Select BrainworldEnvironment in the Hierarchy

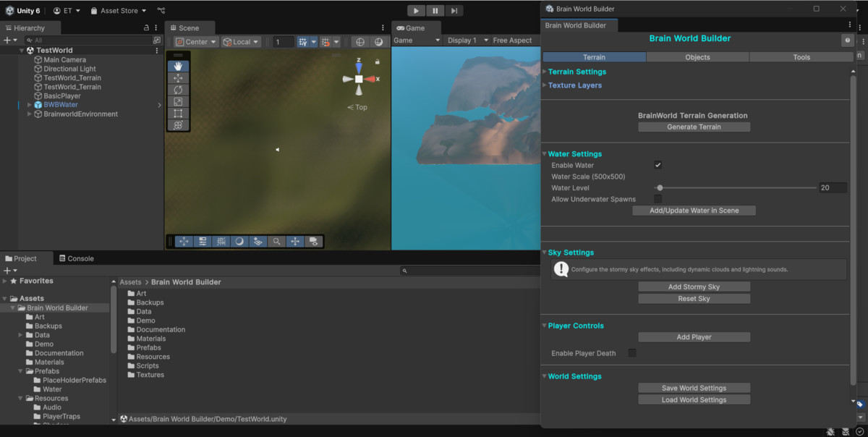pyautogui.click(x=80, y=114)
